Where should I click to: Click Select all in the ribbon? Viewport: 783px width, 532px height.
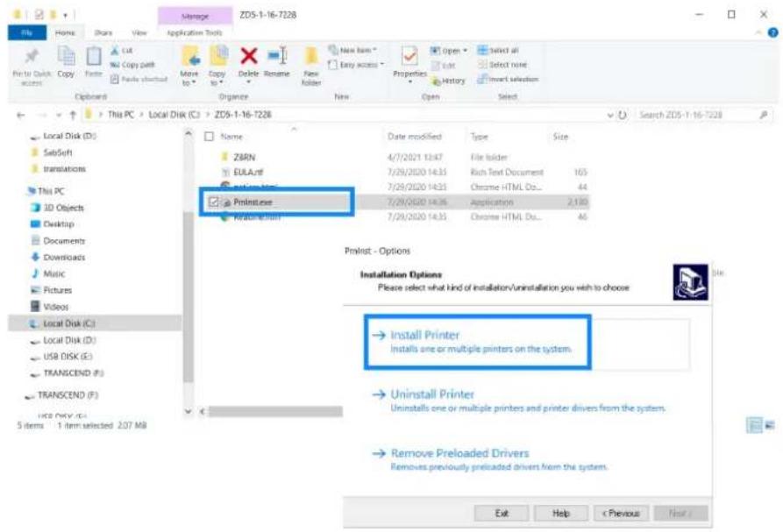tap(498, 51)
